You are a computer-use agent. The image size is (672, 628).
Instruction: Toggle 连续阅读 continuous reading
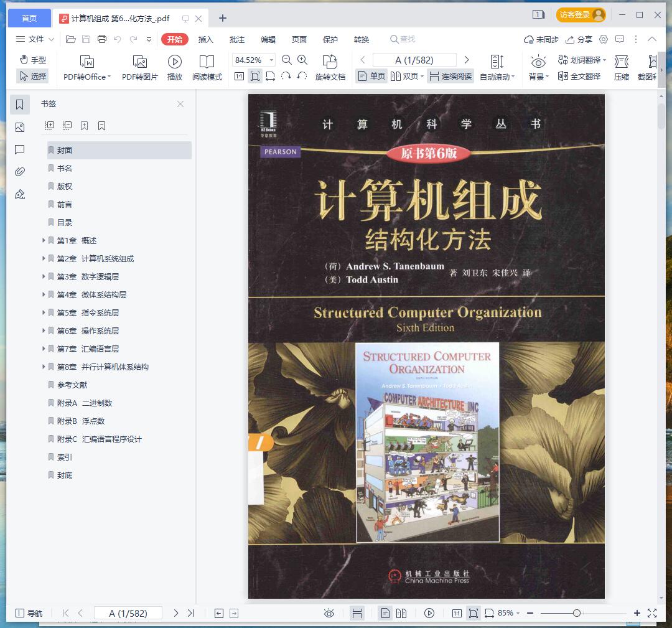450,77
